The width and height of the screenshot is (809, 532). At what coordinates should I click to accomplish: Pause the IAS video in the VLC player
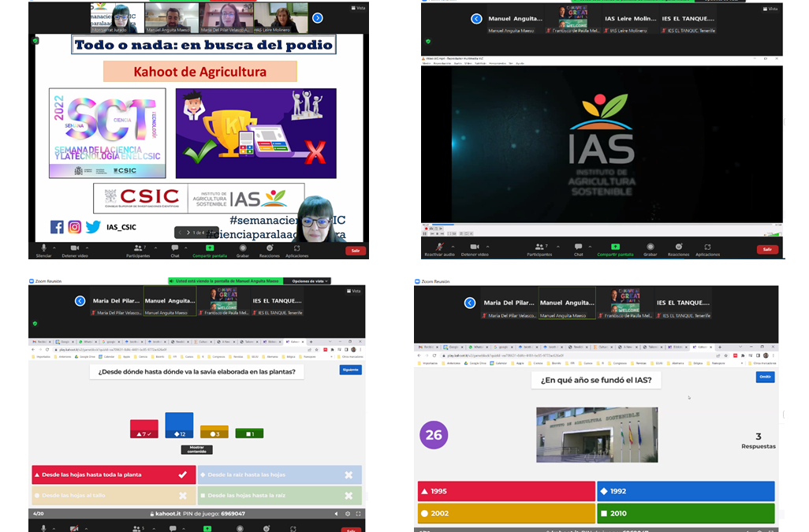(x=425, y=233)
